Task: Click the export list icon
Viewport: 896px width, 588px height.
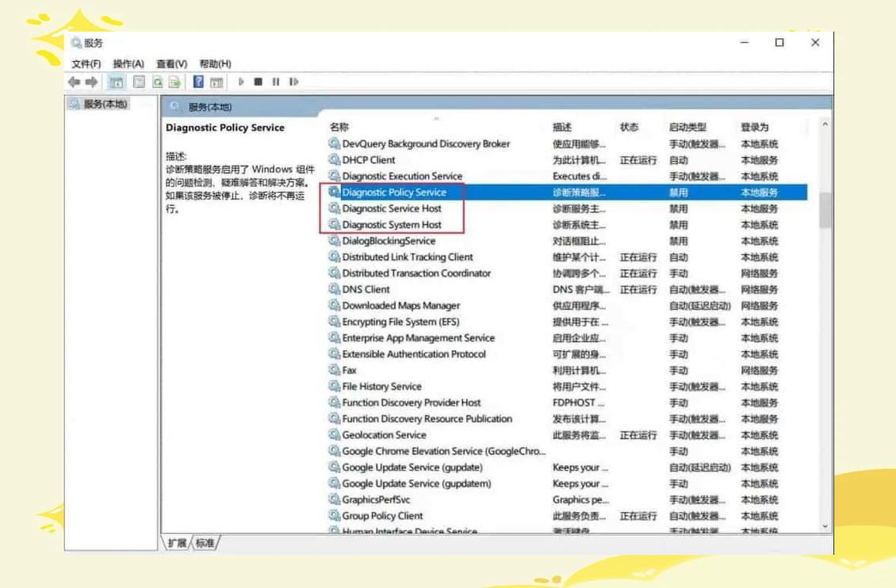Action: pyautogui.click(x=174, y=79)
